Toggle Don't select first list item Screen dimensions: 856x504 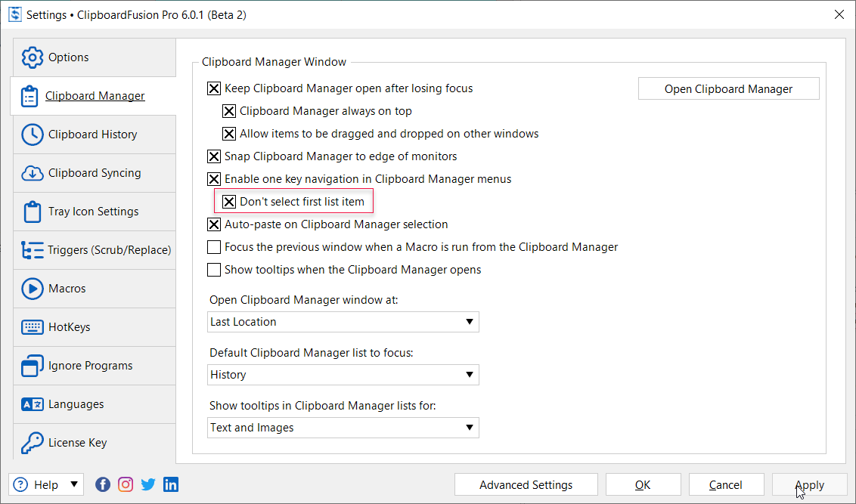(x=230, y=202)
